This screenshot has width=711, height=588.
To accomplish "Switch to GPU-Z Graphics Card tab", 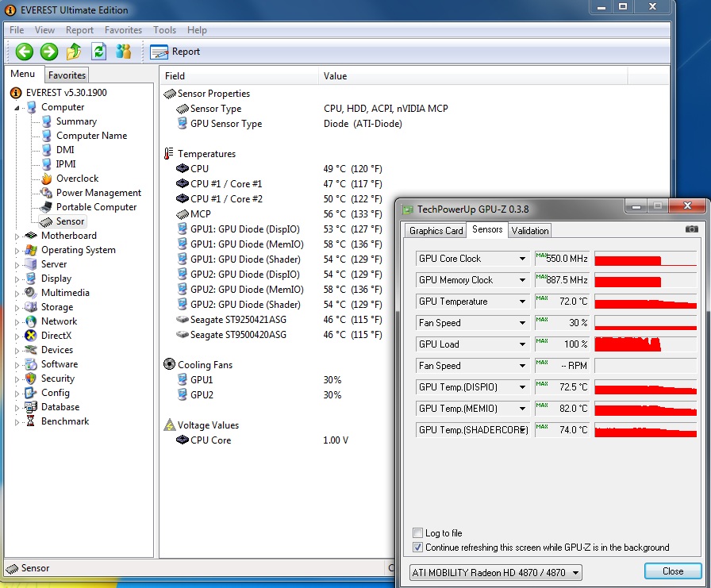I will 436,231.
